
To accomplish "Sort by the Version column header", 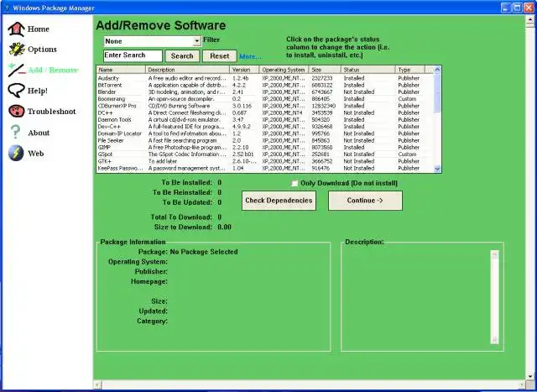I will pos(244,70).
